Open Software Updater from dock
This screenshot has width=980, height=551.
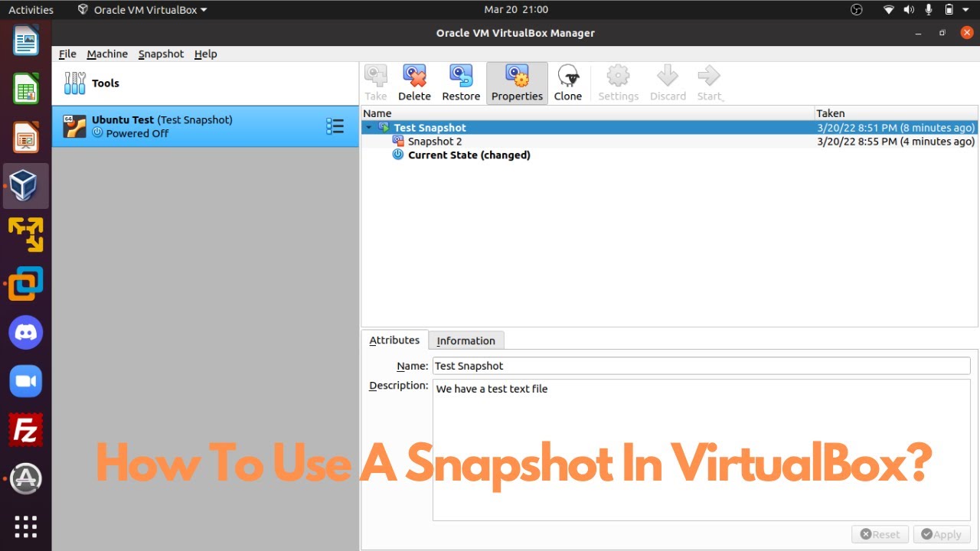point(26,479)
